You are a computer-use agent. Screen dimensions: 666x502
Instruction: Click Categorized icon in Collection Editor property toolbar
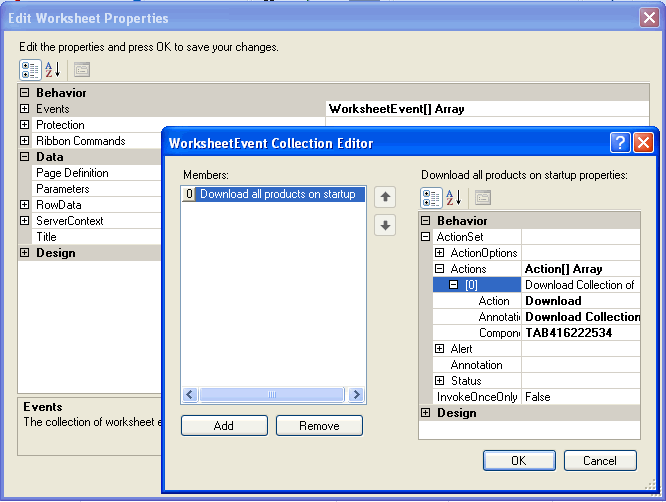[x=431, y=198]
